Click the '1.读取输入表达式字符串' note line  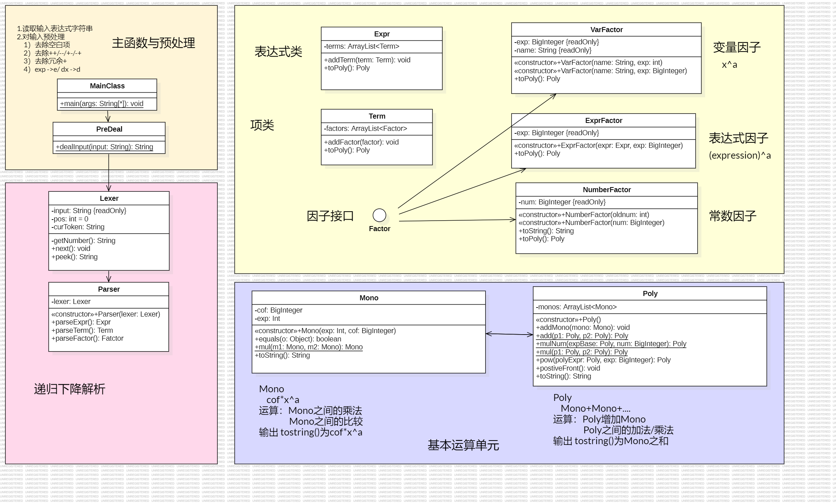tap(55, 28)
